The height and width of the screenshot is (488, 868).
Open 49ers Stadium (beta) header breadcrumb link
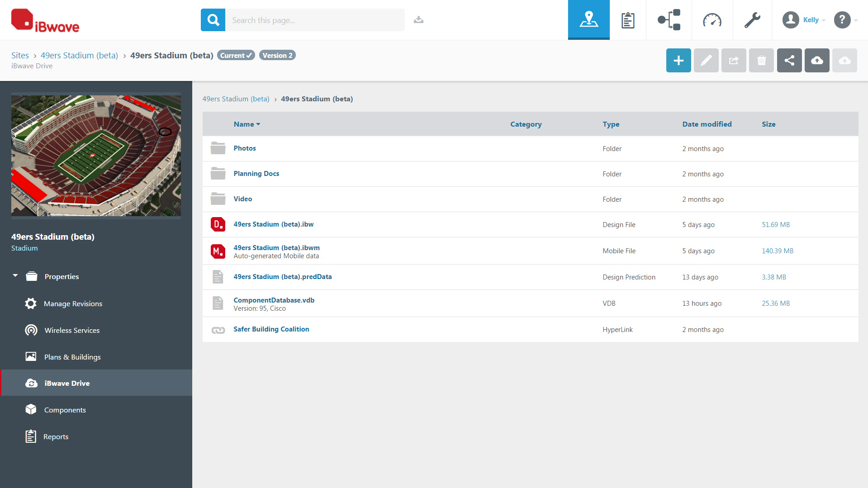[x=79, y=55]
